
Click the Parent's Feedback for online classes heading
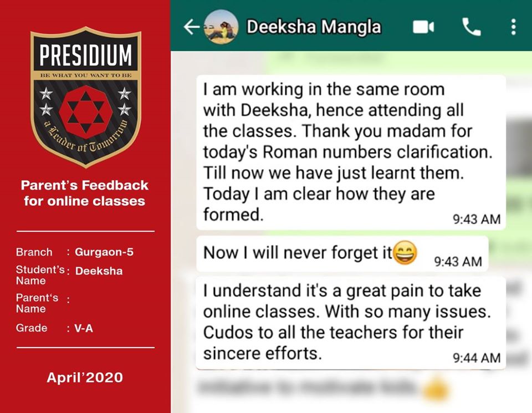coord(84,193)
